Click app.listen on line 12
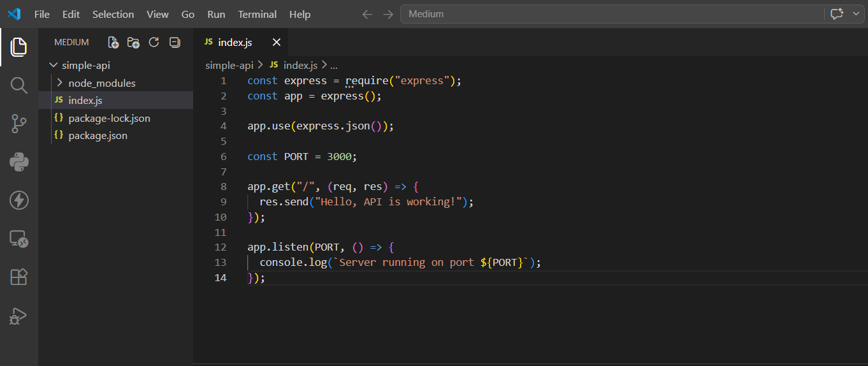This screenshot has height=366, width=868. (278, 247)
